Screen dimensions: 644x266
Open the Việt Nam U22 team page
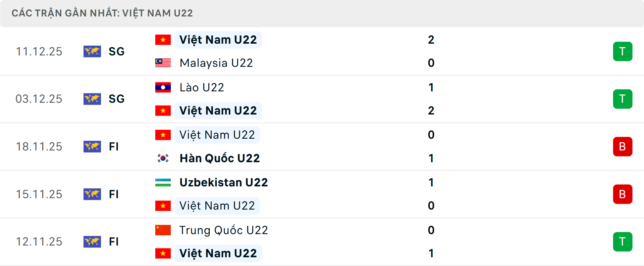pos(218,39)
